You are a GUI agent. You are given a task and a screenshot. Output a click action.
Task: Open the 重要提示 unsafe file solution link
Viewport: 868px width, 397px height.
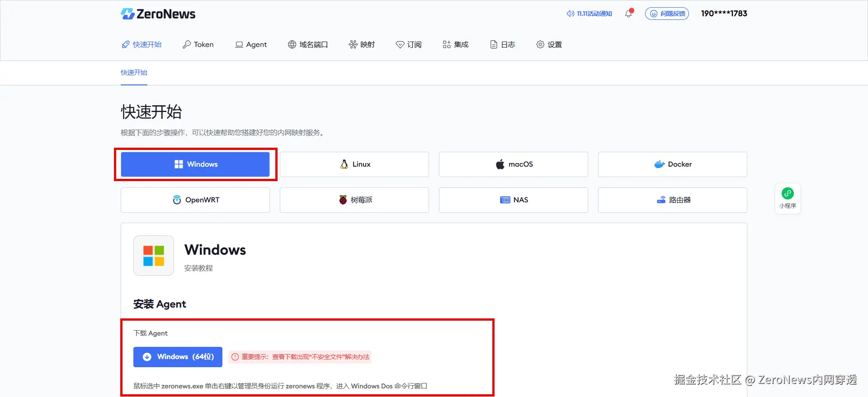(x=300, y=357)
